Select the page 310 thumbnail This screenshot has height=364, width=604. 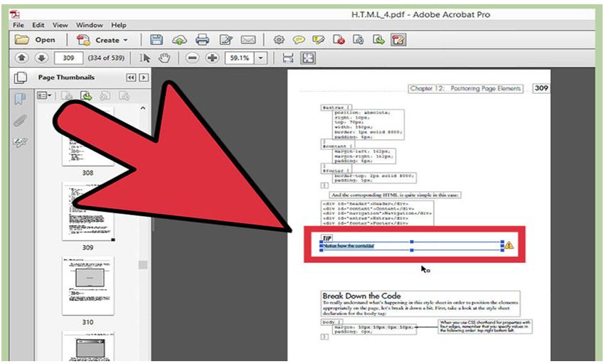click(88, 285)
